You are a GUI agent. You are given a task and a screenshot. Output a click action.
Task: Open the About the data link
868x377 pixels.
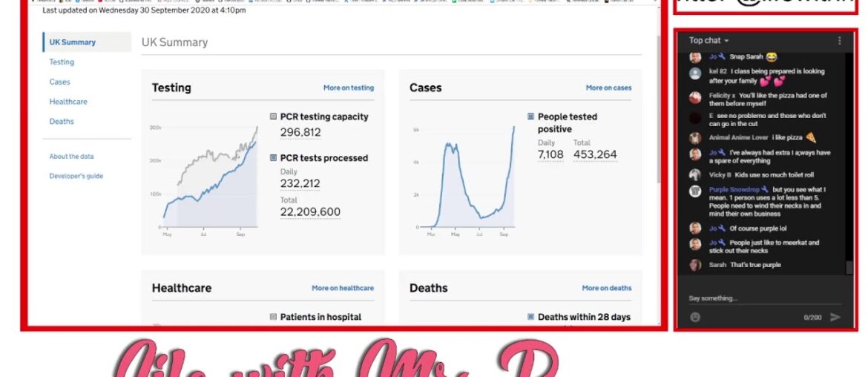point(71,157)
